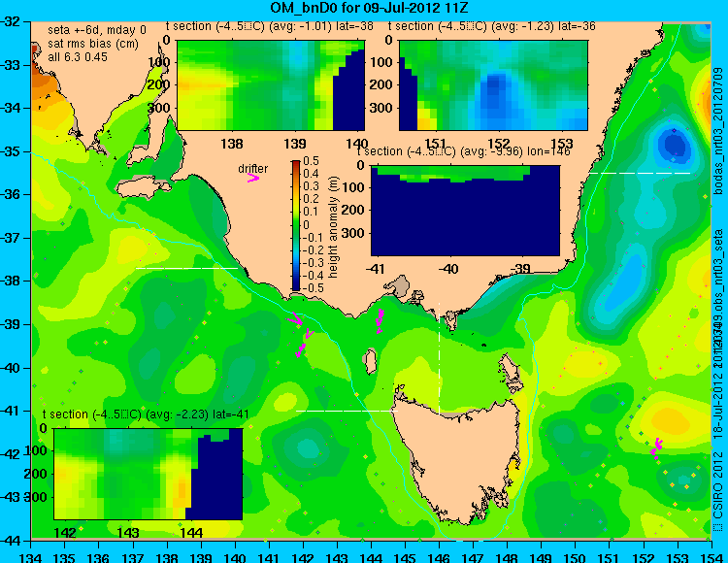
Task: Click Kangaroo Island on the map
Action: (142, 187)
